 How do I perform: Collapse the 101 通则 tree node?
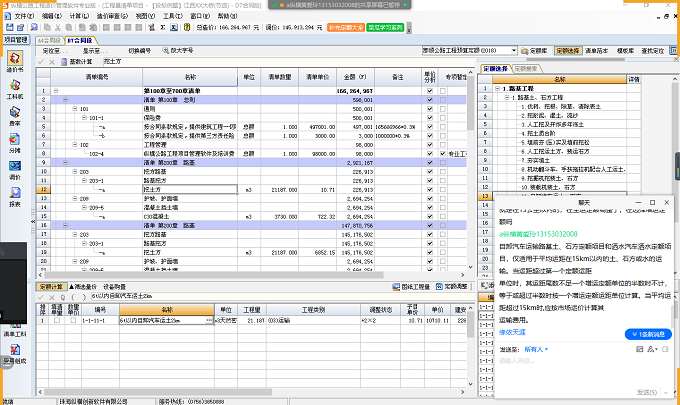(x=75, y=109)
